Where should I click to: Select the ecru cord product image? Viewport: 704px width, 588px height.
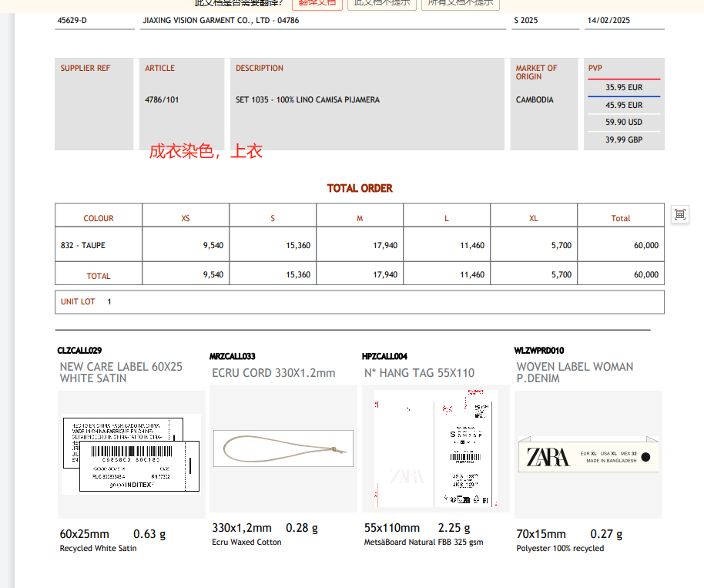point(283,449)
